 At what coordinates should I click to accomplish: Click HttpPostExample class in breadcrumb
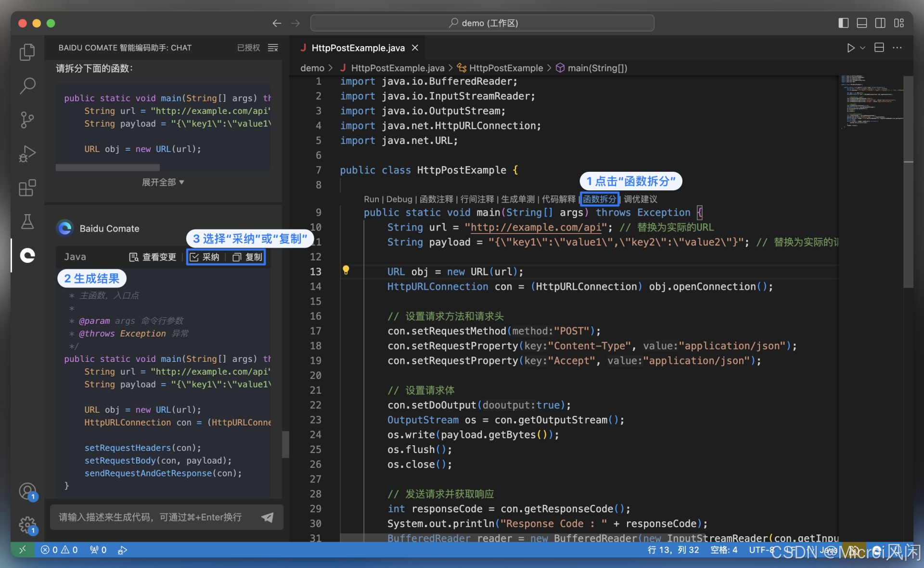(x=505, y=68)
